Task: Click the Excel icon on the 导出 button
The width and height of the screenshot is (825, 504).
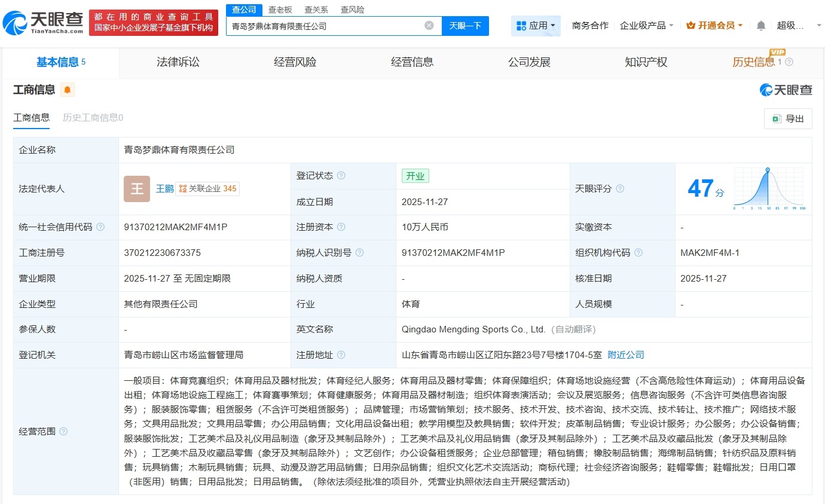Action: (x=777, y=118)
